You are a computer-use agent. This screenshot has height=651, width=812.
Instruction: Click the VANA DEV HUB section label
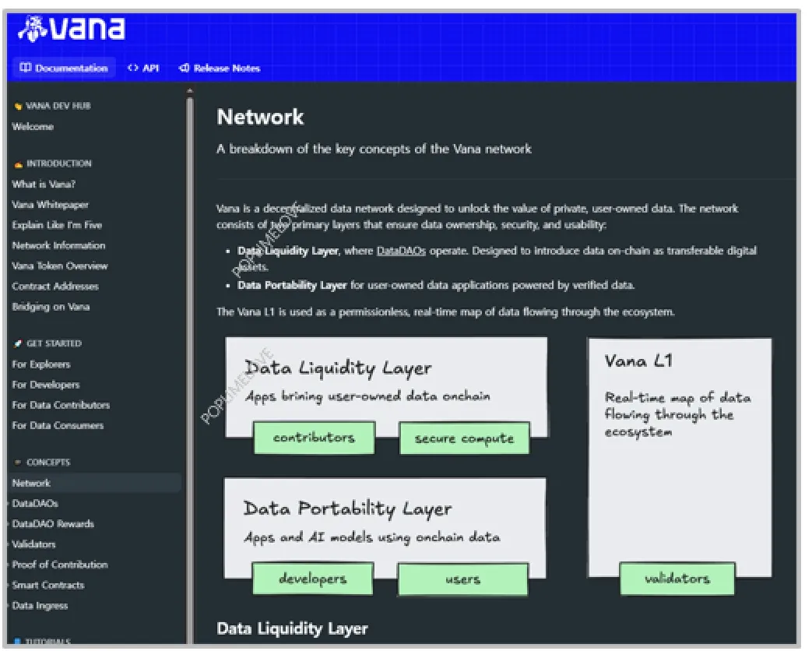click(58, 106)
